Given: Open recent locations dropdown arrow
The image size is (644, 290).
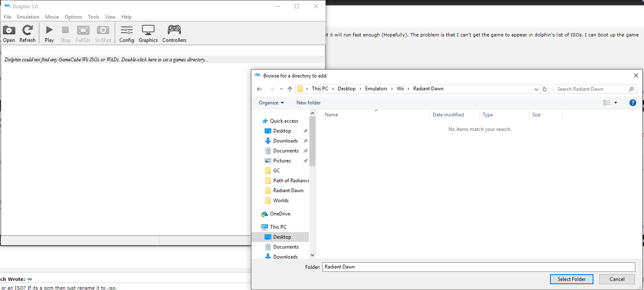Looking at the screenshot, I should 281,89.
